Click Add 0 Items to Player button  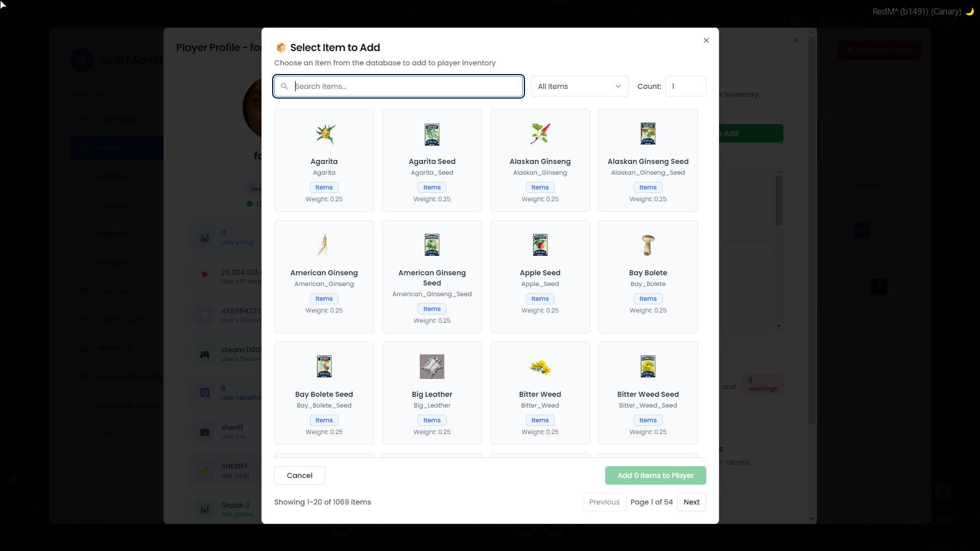pyautogui.click(x=655, y=475)
